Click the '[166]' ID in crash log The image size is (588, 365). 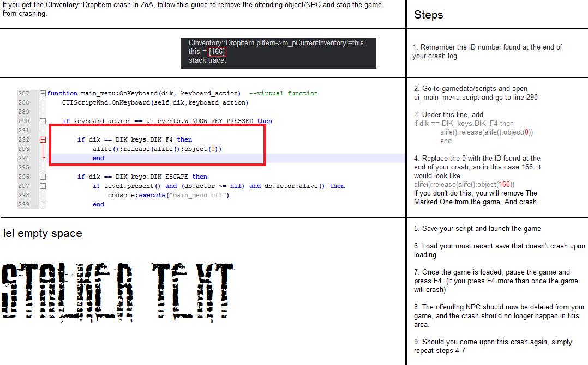pos(217,52)
